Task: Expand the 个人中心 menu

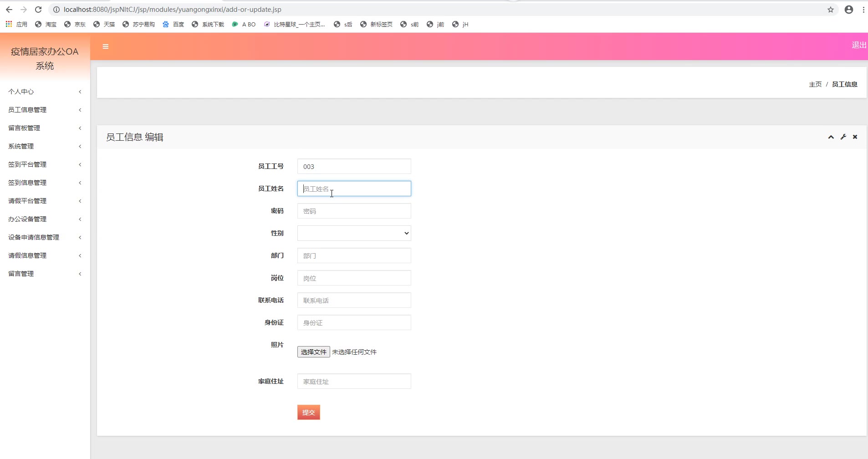Action: [45, 92]
